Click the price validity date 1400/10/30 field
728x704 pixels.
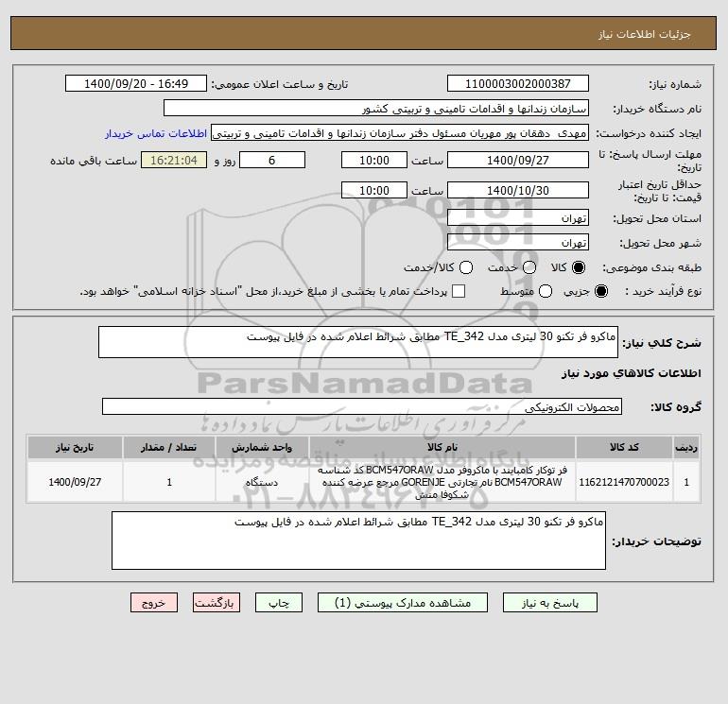click(x=518, y=190)
